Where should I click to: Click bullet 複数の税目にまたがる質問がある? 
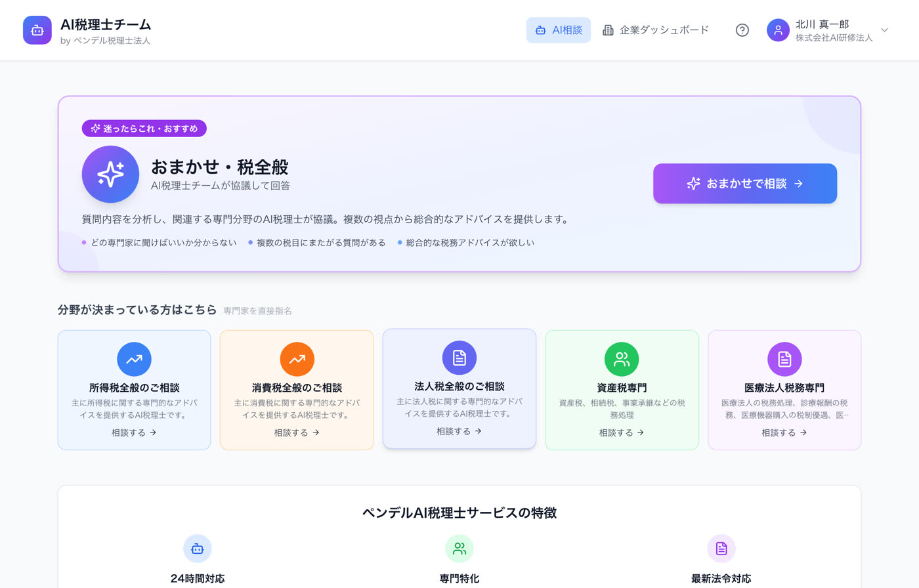click(x=321, y=243)
